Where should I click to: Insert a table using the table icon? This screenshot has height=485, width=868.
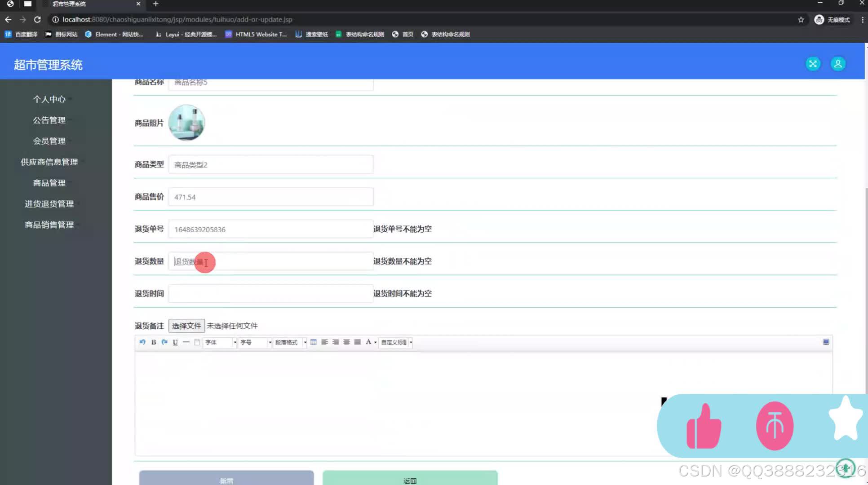[313, 342]
